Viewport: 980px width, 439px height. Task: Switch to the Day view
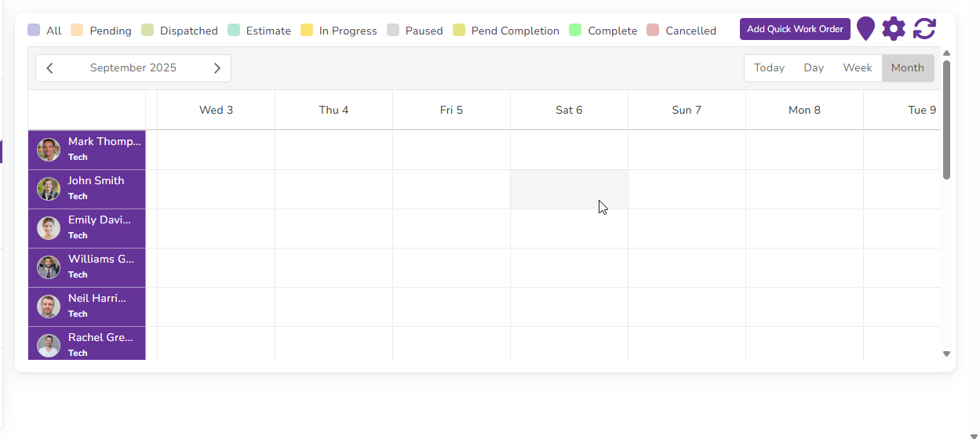click(814, 68)
